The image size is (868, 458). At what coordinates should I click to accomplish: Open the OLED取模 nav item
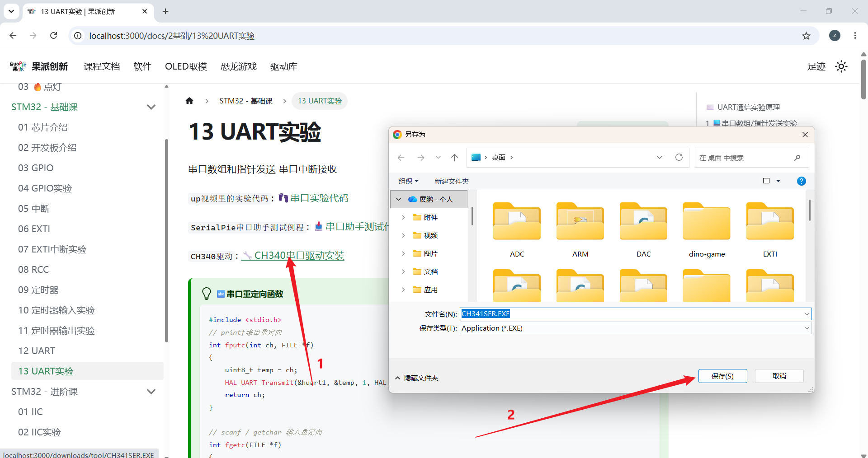[x=186, y=66]
